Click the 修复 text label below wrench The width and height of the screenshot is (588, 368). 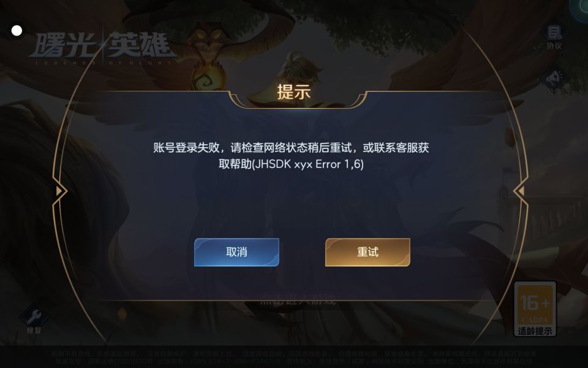(x=34, y=331)
